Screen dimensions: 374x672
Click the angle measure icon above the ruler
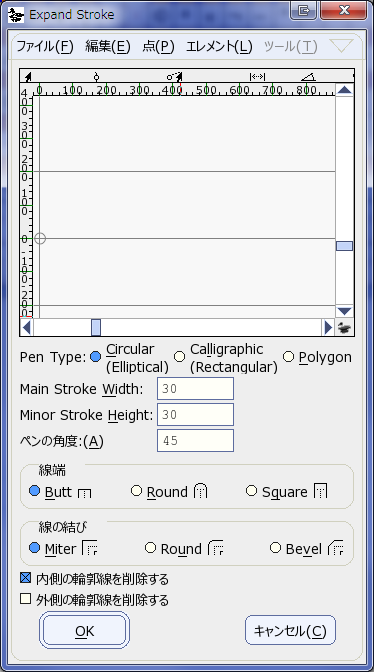pyautogui.click(x=308, y=77)
